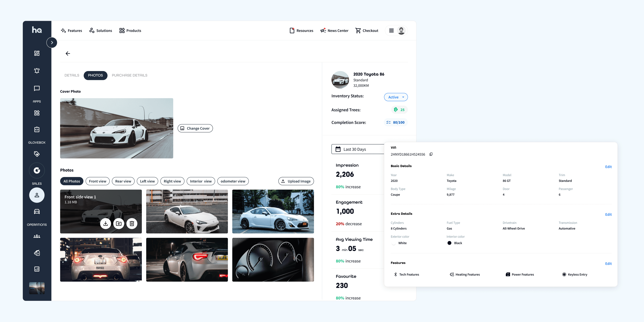
Task: Open the alerts bell icon in sidebar
Action: tap(37, 71)
